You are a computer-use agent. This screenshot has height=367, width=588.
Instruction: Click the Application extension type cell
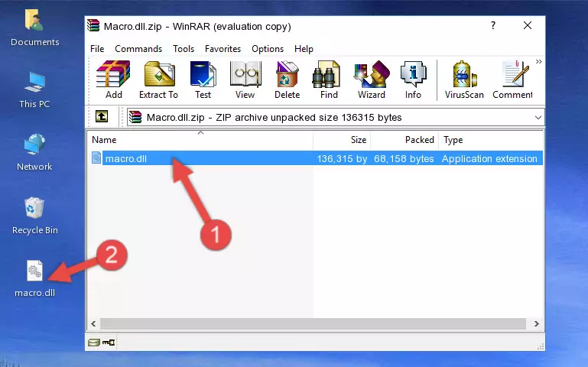489,158
